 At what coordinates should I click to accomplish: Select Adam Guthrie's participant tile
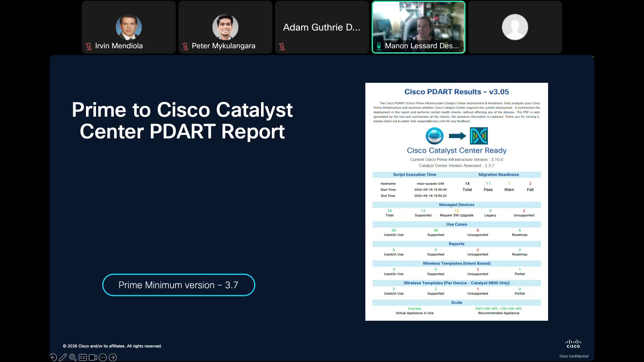(322, 27)
